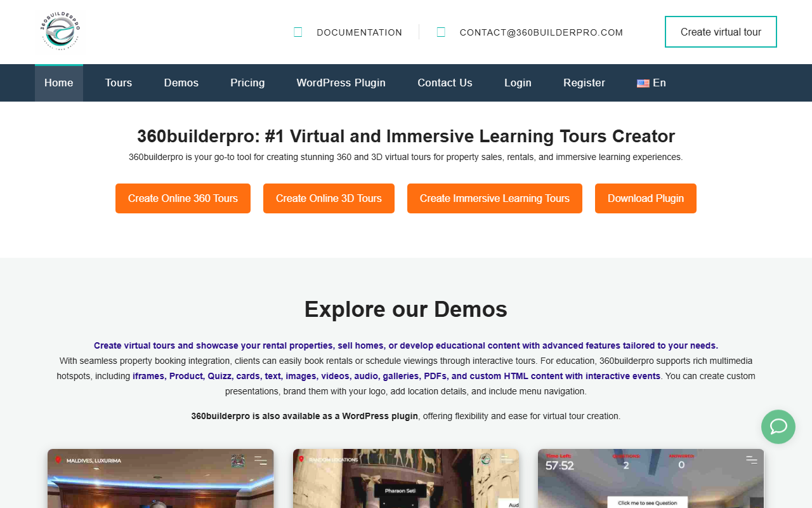This screenshot has height=508, width=812.
Task: Open the Pricing page
Action: [247, 83]
